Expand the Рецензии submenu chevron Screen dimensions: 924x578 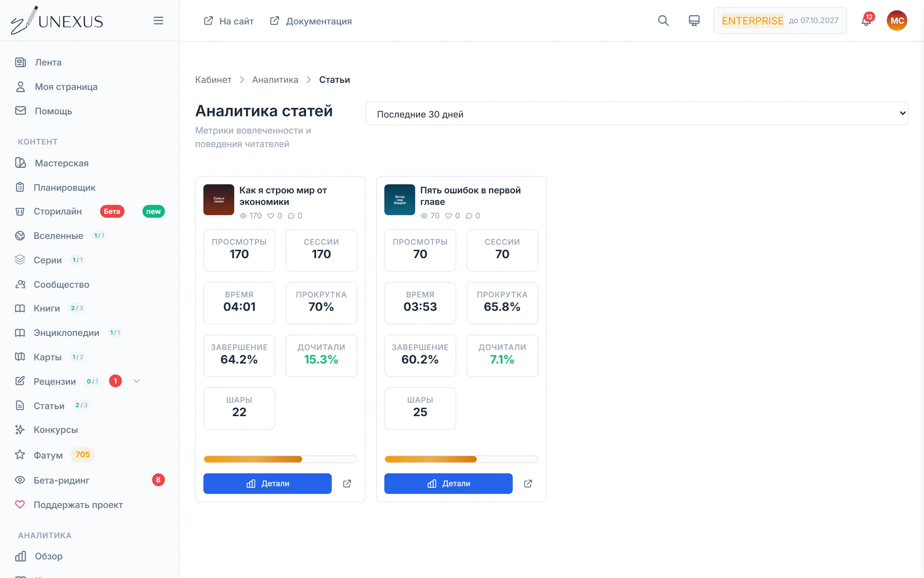coord(136,381)
